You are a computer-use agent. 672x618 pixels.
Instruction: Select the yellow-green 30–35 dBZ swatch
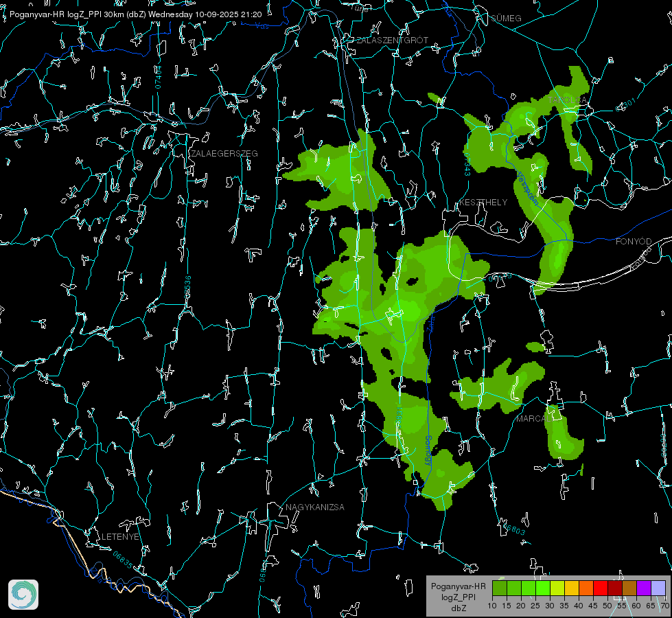click(x=557, y=588)
